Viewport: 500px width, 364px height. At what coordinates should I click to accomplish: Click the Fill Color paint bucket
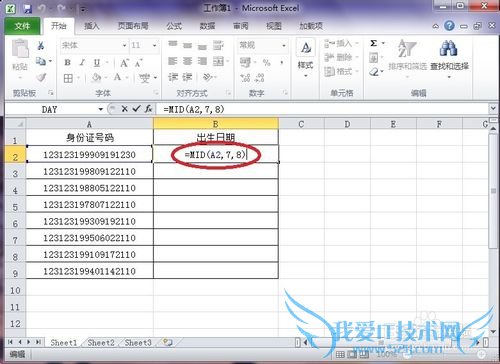click(x=96, y=78)
